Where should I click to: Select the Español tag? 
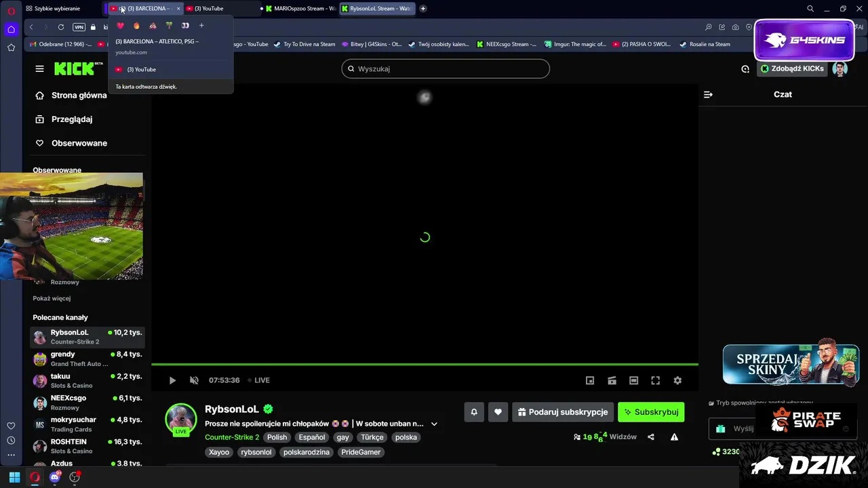[x=312, y=437]
